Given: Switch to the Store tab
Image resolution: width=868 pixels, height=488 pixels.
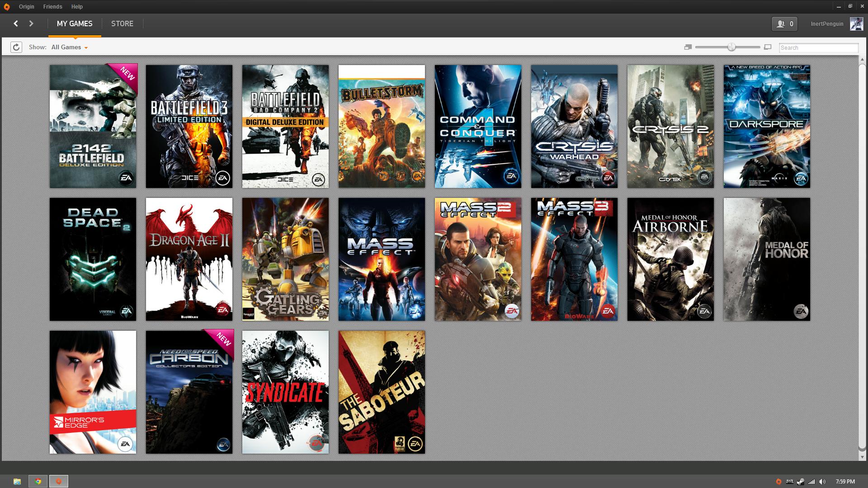Looking at the screenshot, I should click(x=122, y=23).
